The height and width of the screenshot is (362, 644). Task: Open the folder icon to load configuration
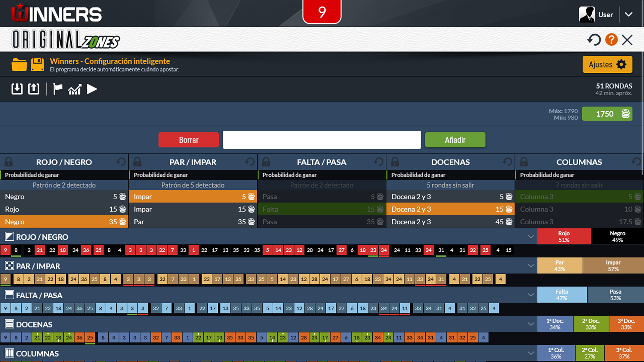(19, 64)
